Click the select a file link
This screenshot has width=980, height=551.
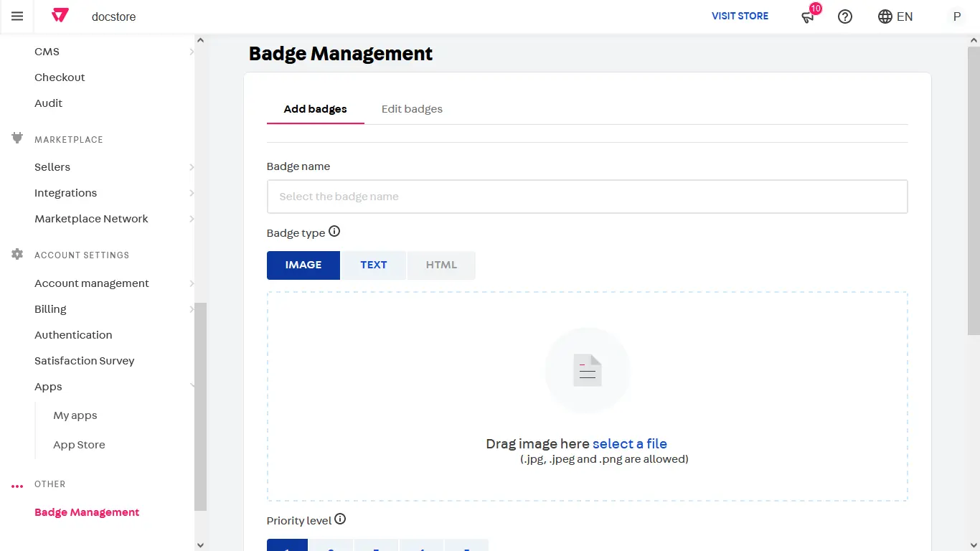coord(629,443)
